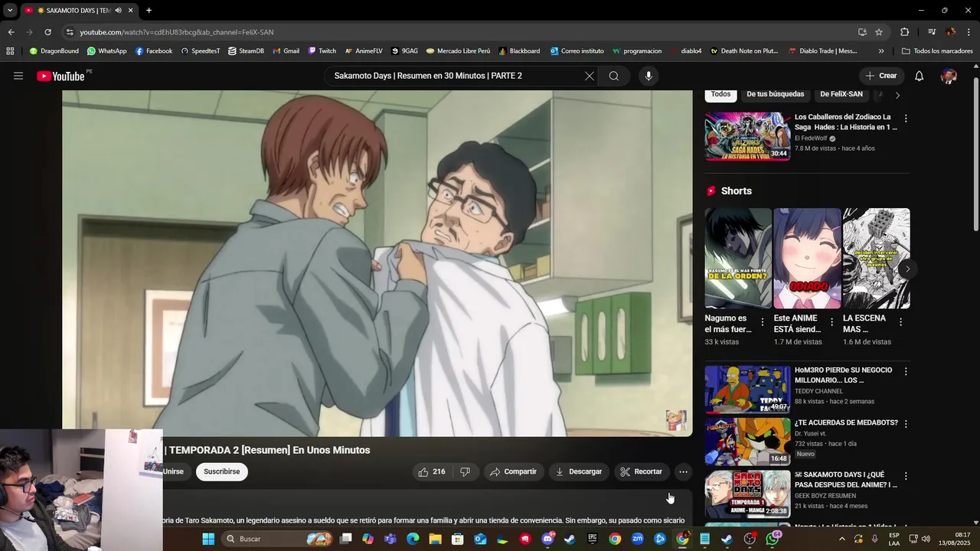
Task: Open Epic Games Launcher from taskbar
Action: point(593,539)
